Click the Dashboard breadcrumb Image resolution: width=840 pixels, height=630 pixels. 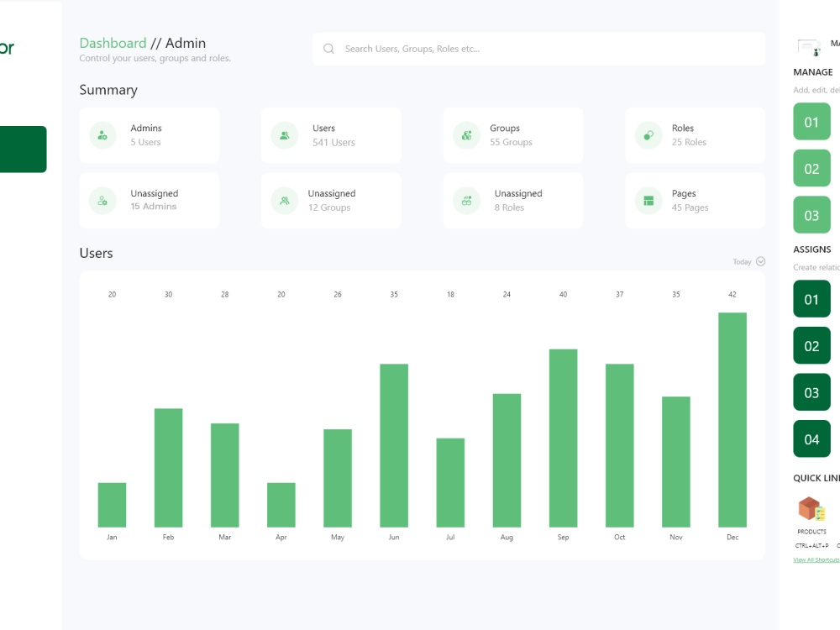coord(113,43)
